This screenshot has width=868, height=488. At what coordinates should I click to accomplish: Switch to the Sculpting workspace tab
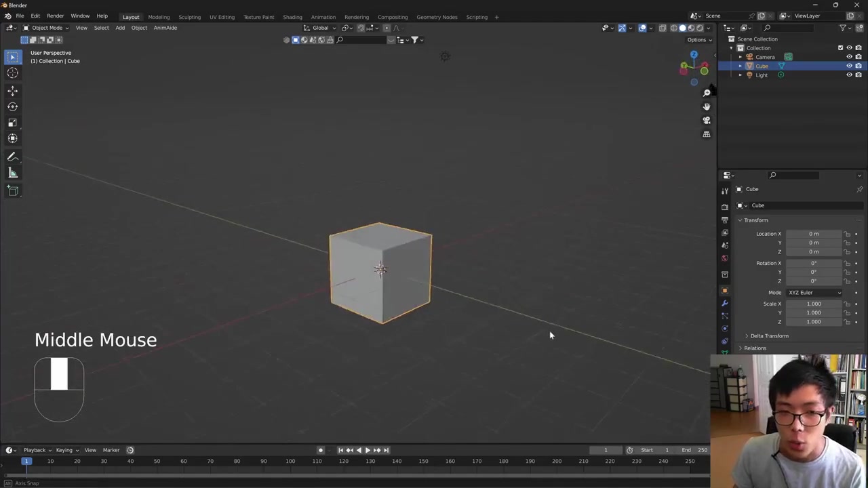tap(189, 17)
